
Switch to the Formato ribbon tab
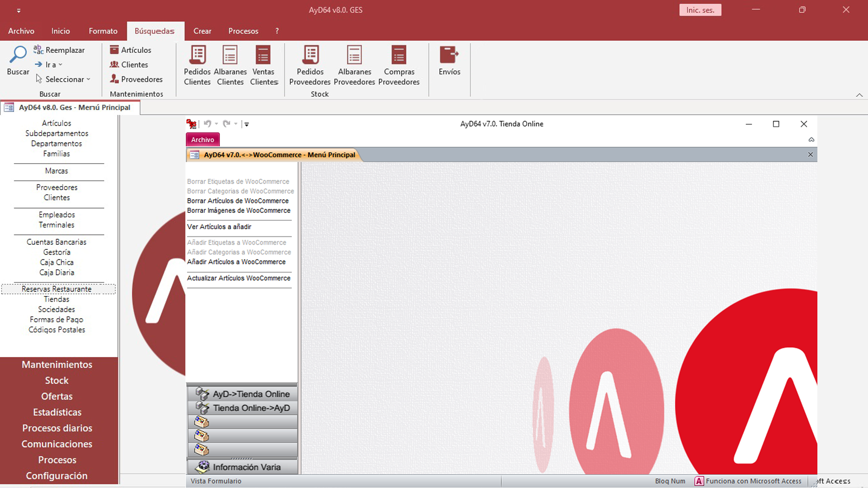103,31
